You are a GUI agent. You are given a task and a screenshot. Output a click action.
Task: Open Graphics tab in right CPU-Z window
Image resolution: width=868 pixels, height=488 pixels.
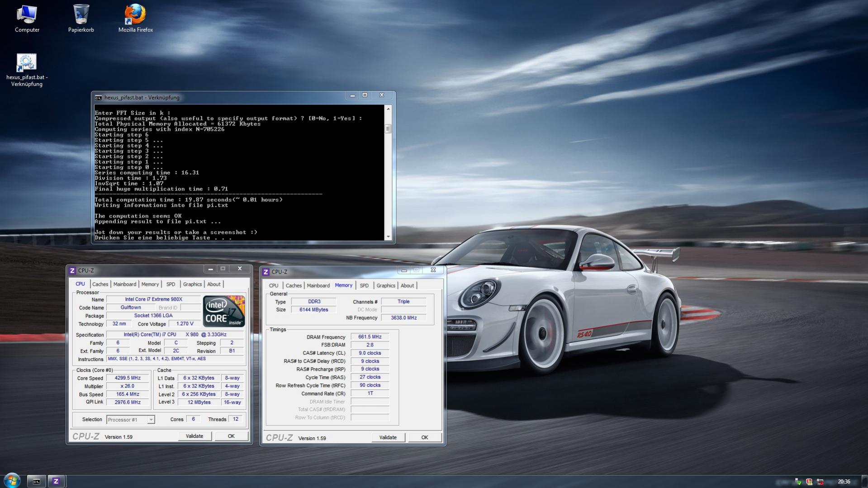tap(385, 285)
